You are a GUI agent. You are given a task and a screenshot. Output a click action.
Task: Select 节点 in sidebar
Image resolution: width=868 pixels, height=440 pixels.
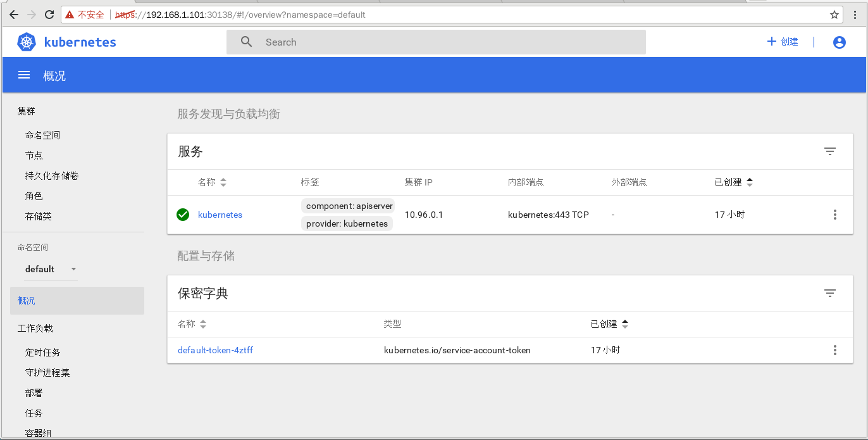pyautogui.click(x=34, y=155)
